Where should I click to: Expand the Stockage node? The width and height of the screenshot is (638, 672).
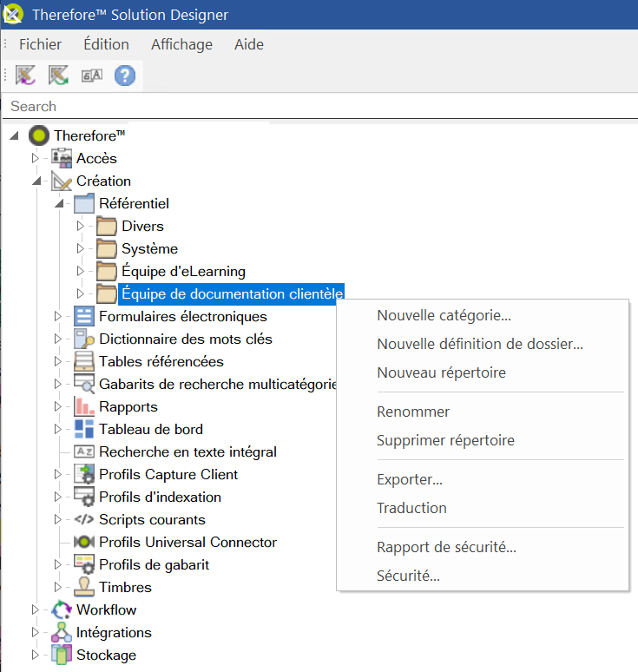pyautogui.click(x=35, y=655)
